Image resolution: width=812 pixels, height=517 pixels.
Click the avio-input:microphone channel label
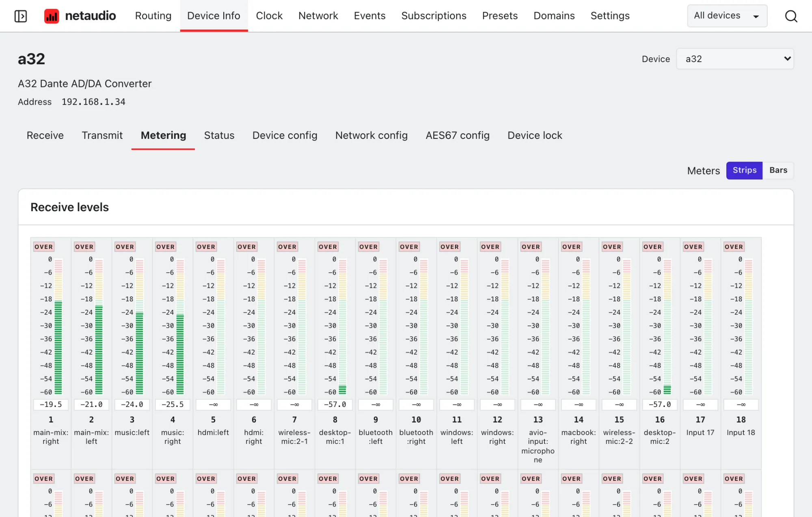click(538, 446)
